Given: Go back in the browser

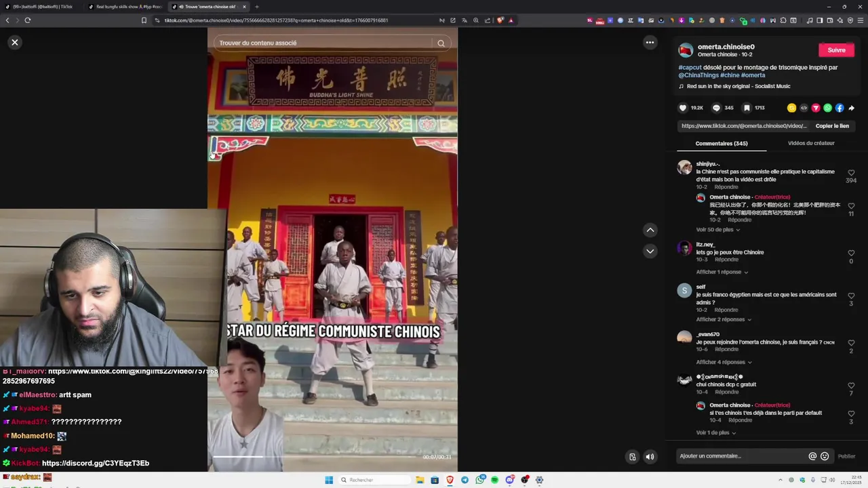Looking at the screenshot, I should click(7, 20).
